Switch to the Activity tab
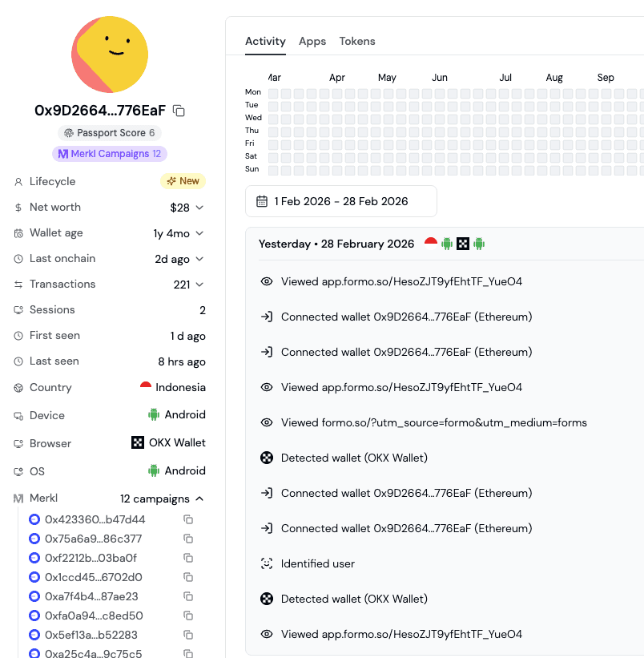644x658 pixels. click(x=265, y=41)
